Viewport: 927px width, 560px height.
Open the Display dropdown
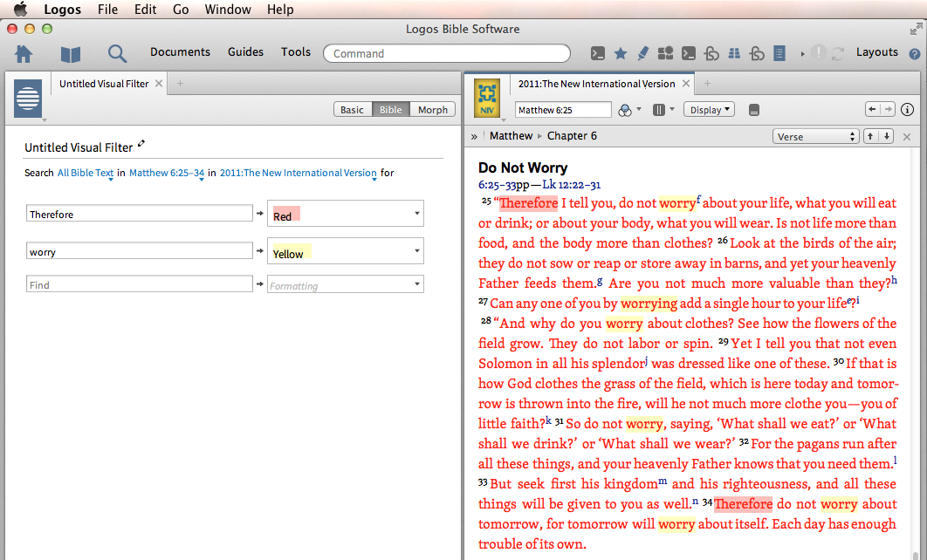(710, 110)
